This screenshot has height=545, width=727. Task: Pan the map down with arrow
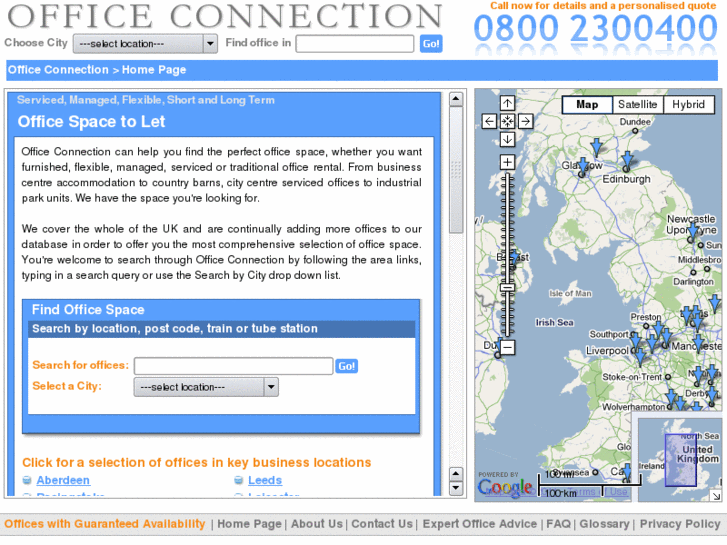click(507, 139)
